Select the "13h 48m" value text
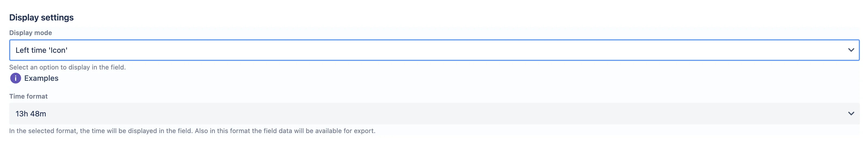This screenshot has height=153, width=868. tap(31, 114)
